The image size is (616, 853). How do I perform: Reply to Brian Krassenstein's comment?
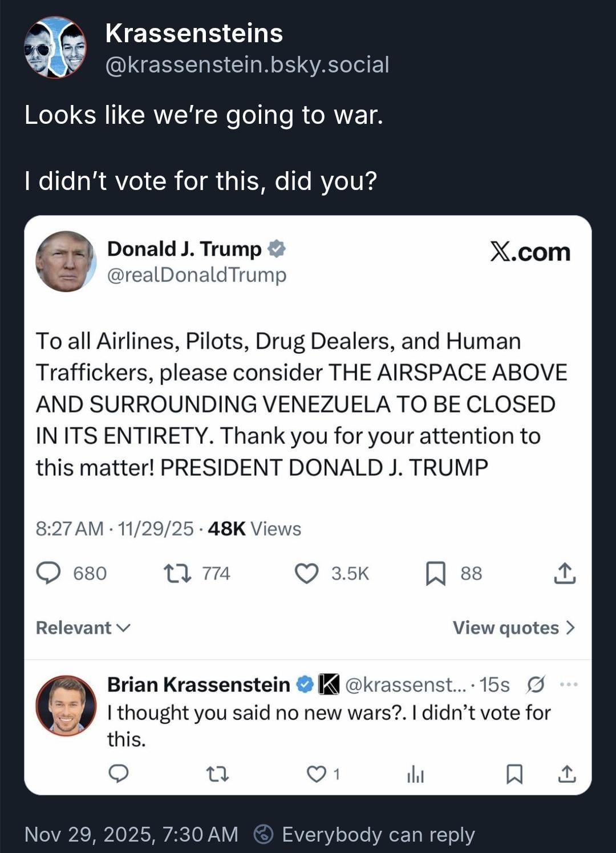(119, 774)
